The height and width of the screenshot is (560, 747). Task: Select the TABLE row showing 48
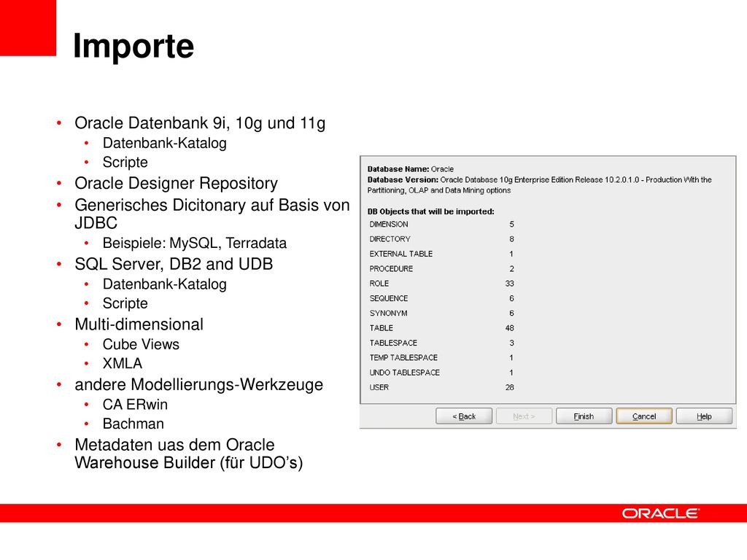click(441, 327)
